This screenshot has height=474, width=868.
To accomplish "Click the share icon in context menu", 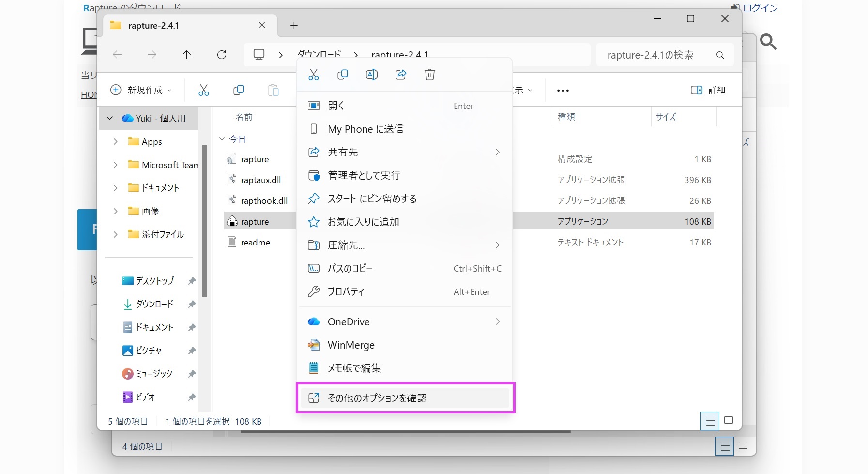I will point(401,75).
